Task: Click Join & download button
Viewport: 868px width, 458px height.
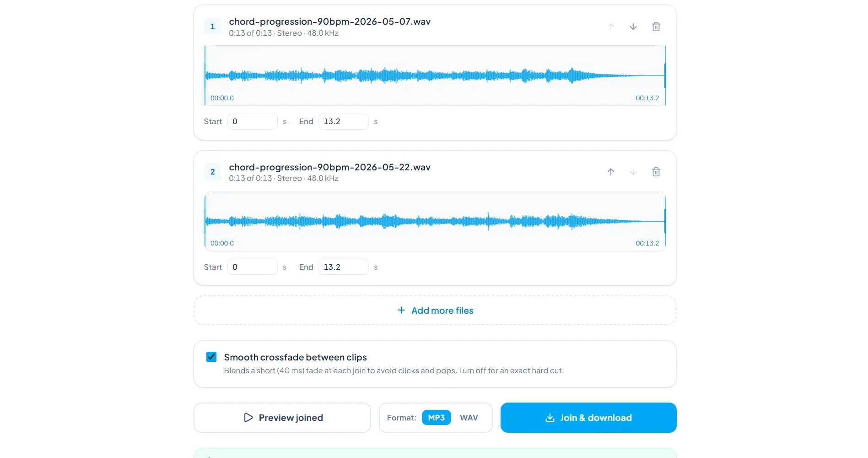Action: coord(588,418)
